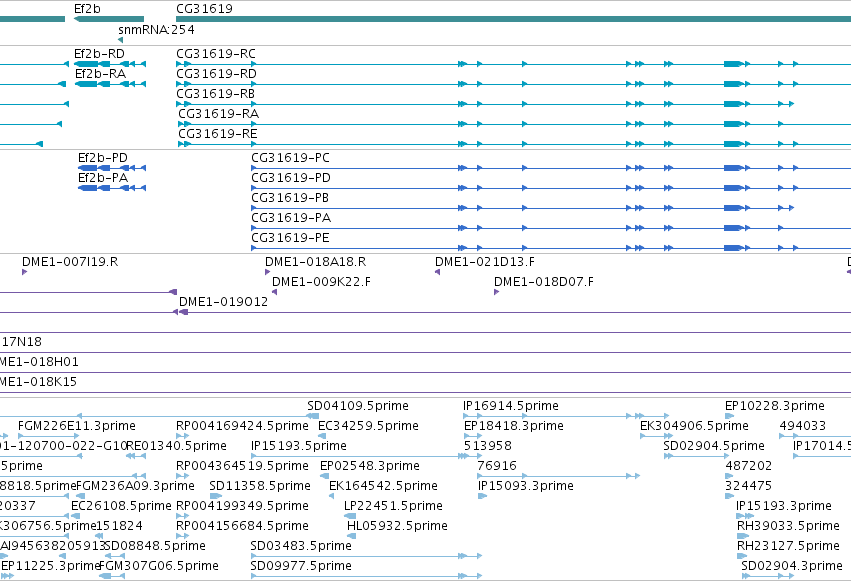Click EST EK304906.5prime
Viewport: 851px width, 581px height.
click(694, 426)
